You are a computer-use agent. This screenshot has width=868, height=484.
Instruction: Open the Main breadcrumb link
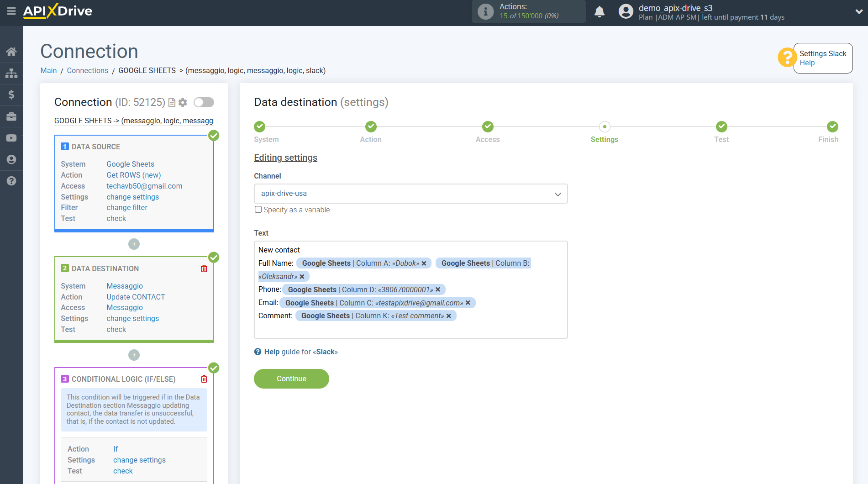pos(48,70)
